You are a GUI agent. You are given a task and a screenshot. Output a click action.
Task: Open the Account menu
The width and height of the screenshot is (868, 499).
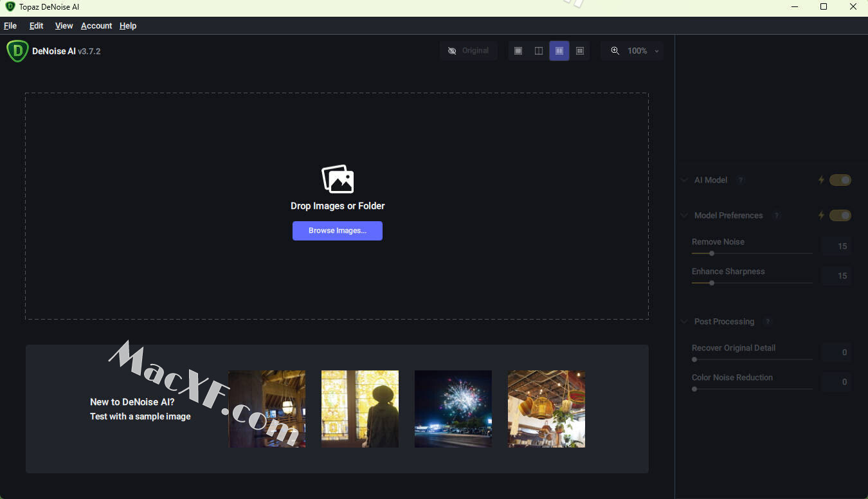click(96, 26)
